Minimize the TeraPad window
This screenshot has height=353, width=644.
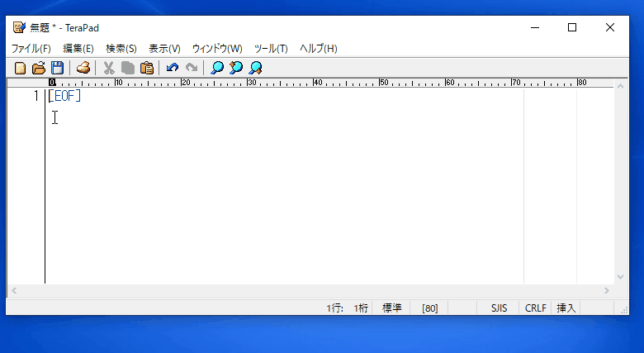[x=535, y=27]
